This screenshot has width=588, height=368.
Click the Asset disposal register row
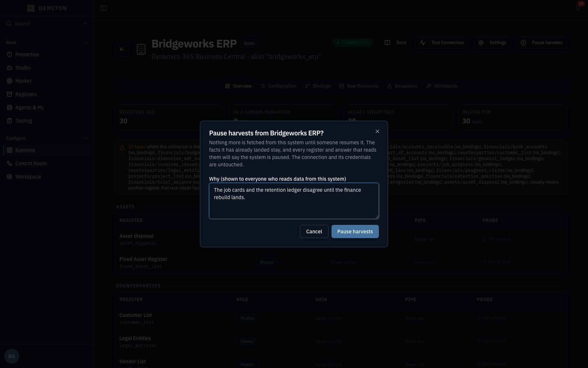click(x=341, y=239)
